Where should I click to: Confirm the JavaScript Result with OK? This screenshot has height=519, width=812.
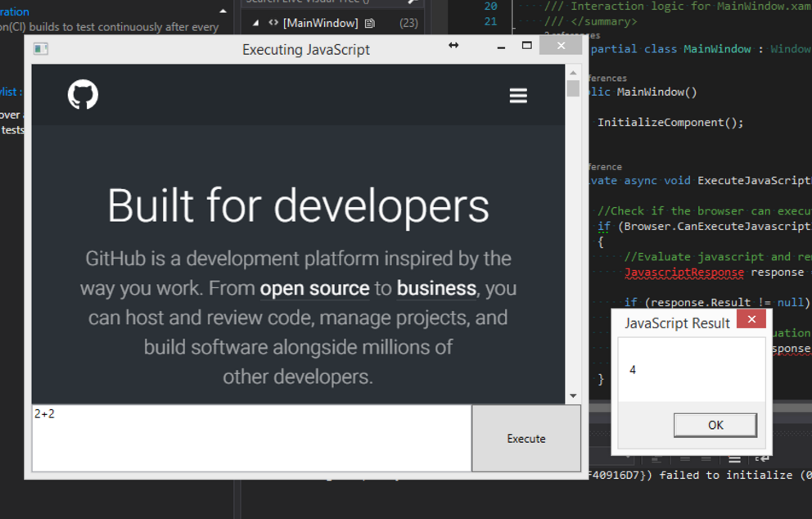(x=715, y=425)
